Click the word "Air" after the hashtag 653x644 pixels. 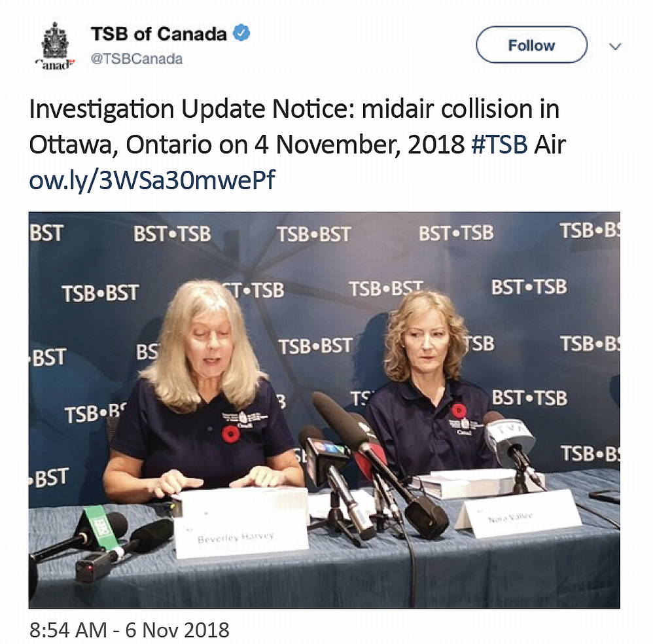click(x=550, y=145)
